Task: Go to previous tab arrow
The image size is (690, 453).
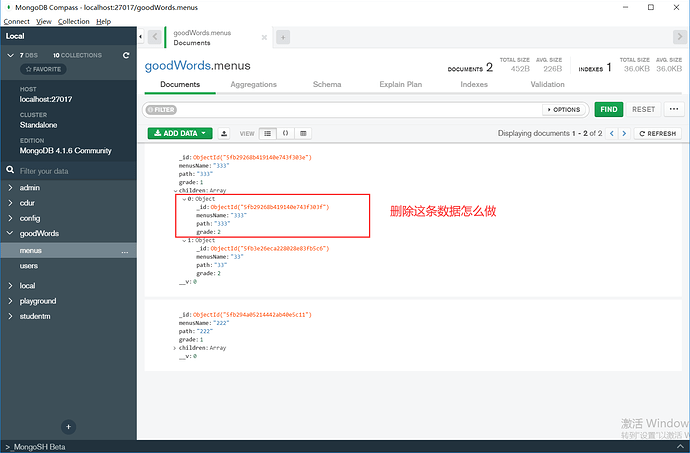Action: (155, 37)
